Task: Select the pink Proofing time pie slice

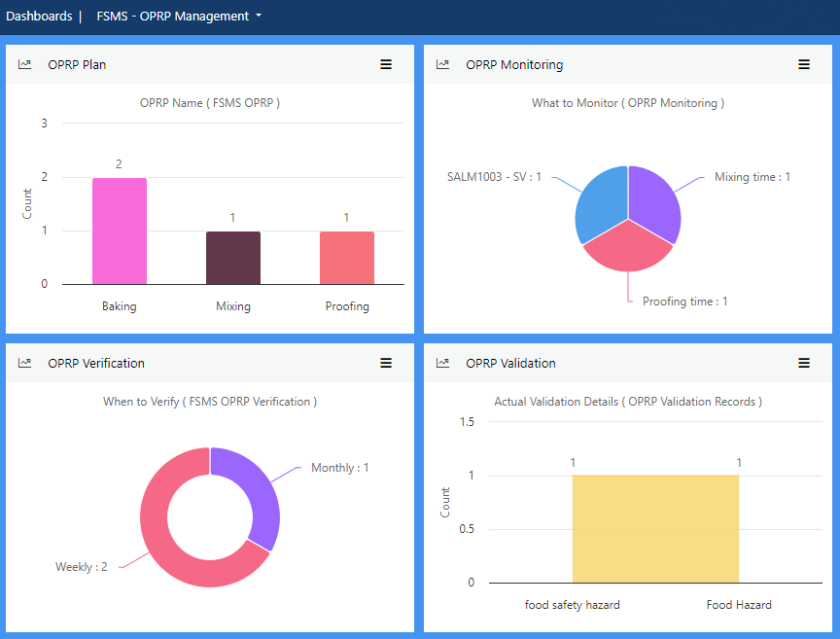Action: (628, 249)
